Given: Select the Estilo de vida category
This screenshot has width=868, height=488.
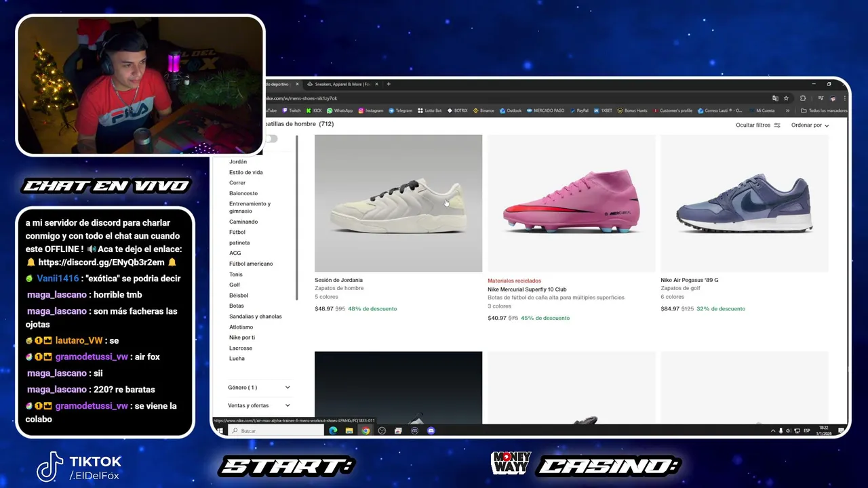Looking at the screenshot, I should (246, 172).
